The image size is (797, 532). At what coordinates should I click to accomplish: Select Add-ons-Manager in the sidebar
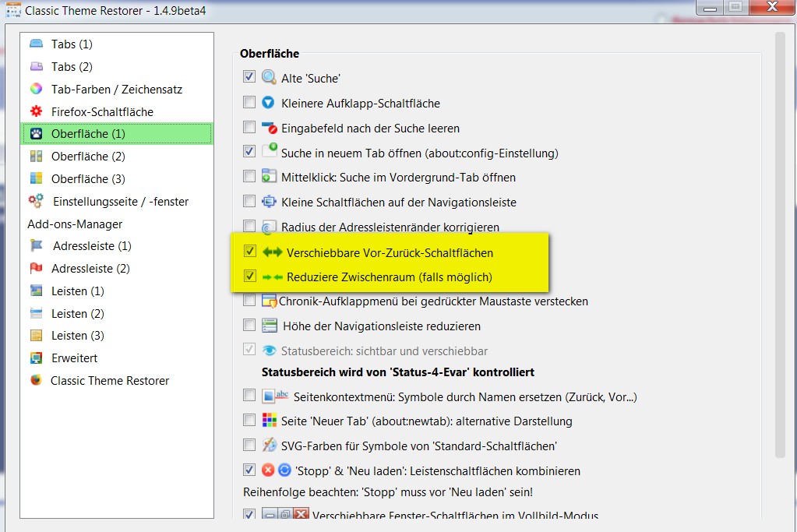point(116,224)
